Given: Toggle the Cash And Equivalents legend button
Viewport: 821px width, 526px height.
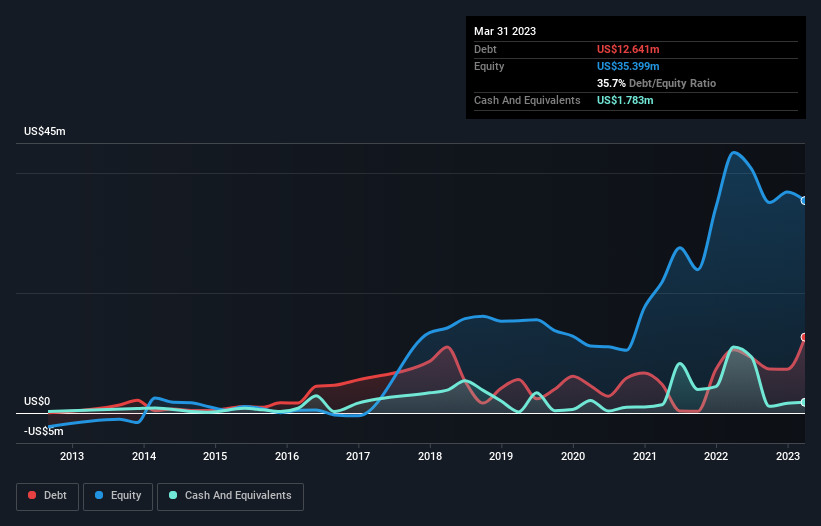Looking at the screenshot, I should click(230, 496).
